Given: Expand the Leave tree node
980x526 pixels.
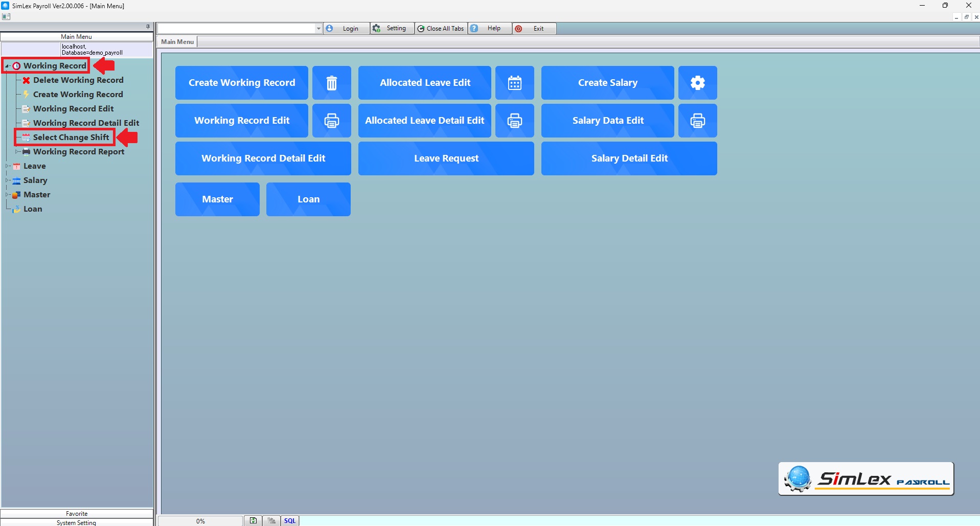Looking at the screenshot, I should [7, 166].
